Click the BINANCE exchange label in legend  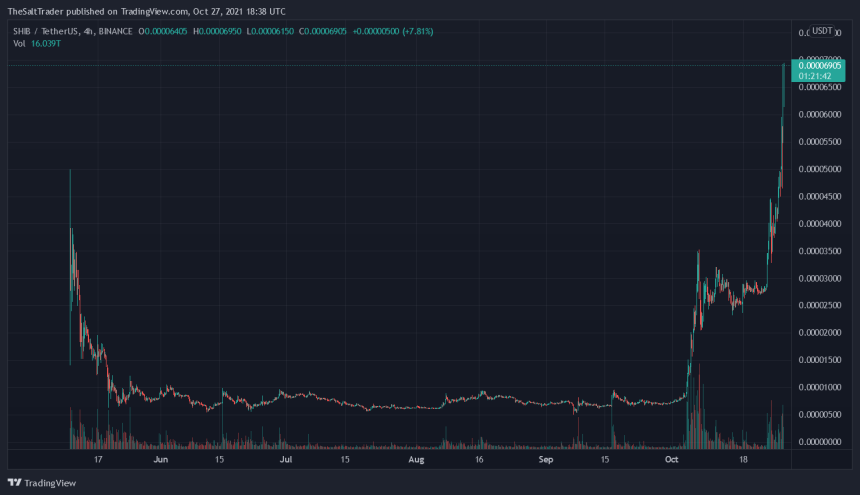(x=118, y=31)
